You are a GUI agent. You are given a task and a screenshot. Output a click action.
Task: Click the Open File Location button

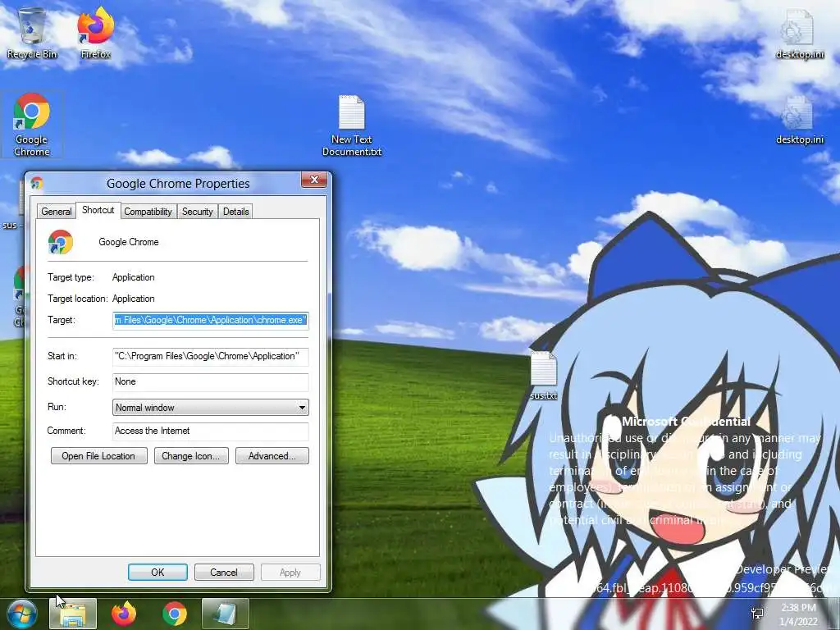pyautogui.click(x=98, y=456)
